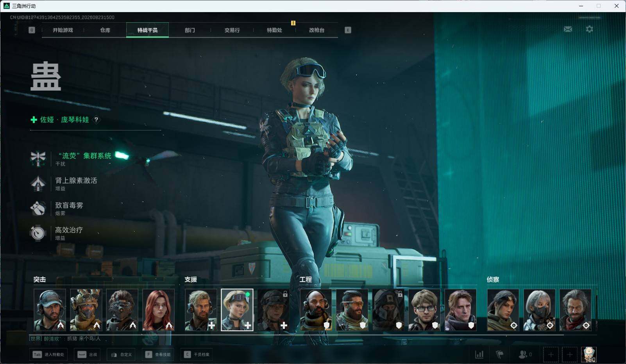The height and width of the screenshot is (364, 626).
Task: Select the first 工程 operator with headset
Action: (x=316, y=310)
